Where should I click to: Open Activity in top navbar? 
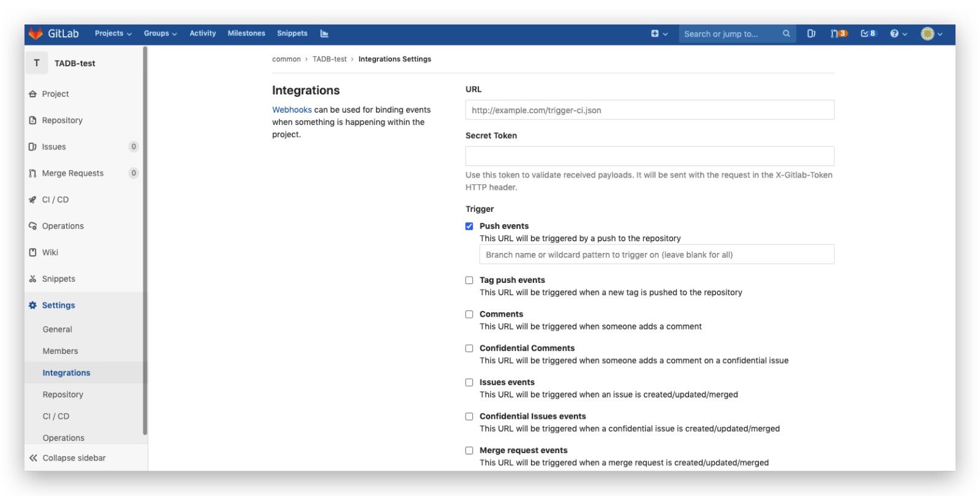[203, 34]
